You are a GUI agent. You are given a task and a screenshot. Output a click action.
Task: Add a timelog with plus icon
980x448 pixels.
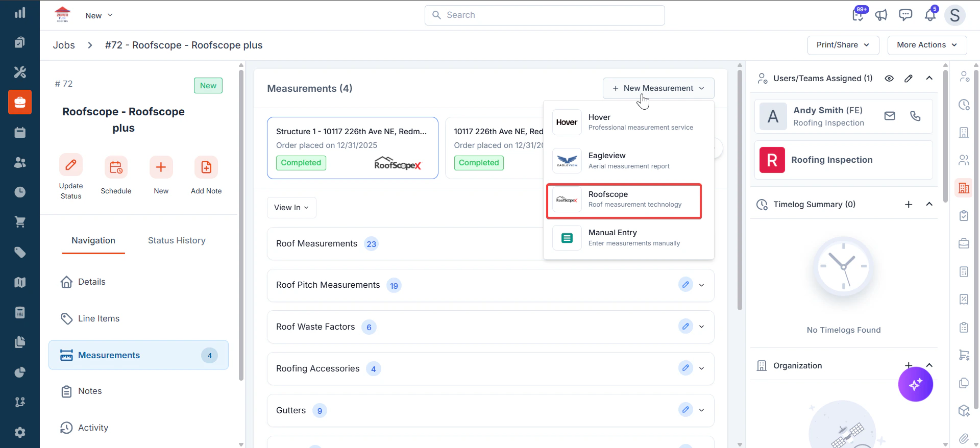click(x=909, y=204)
